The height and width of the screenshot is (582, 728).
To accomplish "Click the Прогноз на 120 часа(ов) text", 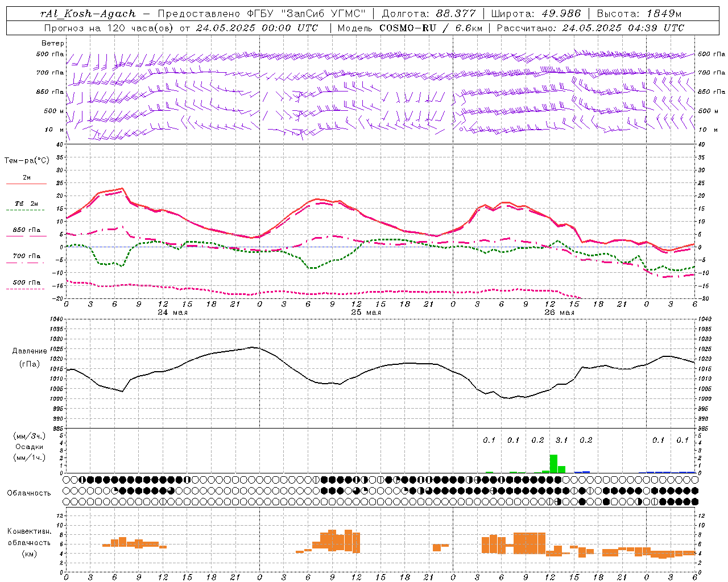I will (x=109, y=28).
